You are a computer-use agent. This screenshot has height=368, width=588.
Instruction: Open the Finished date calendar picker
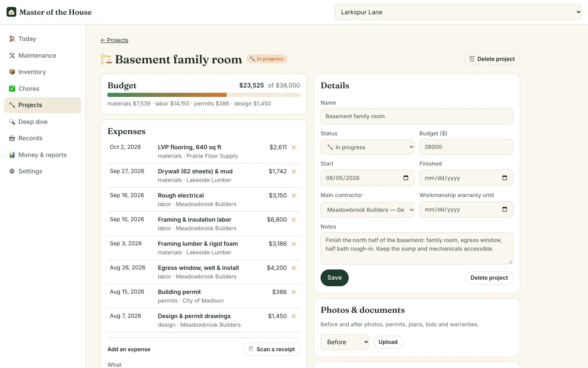[x=505, y=178]
